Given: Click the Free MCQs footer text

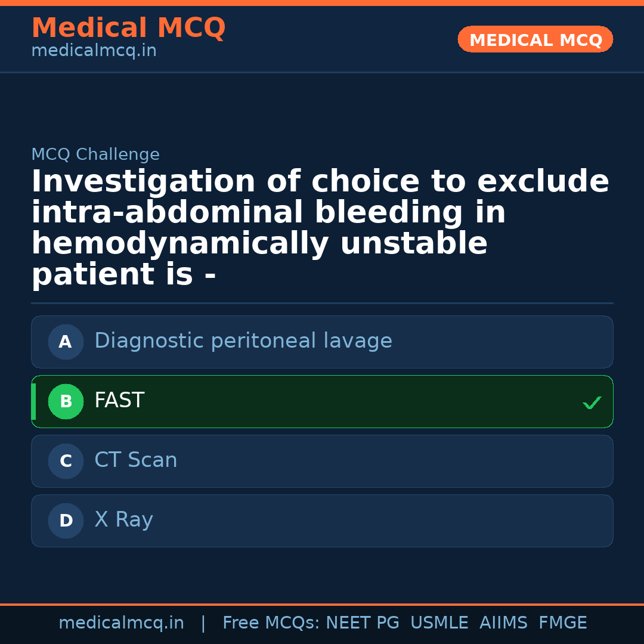Looking at the screenshot, I should point(271,623).
